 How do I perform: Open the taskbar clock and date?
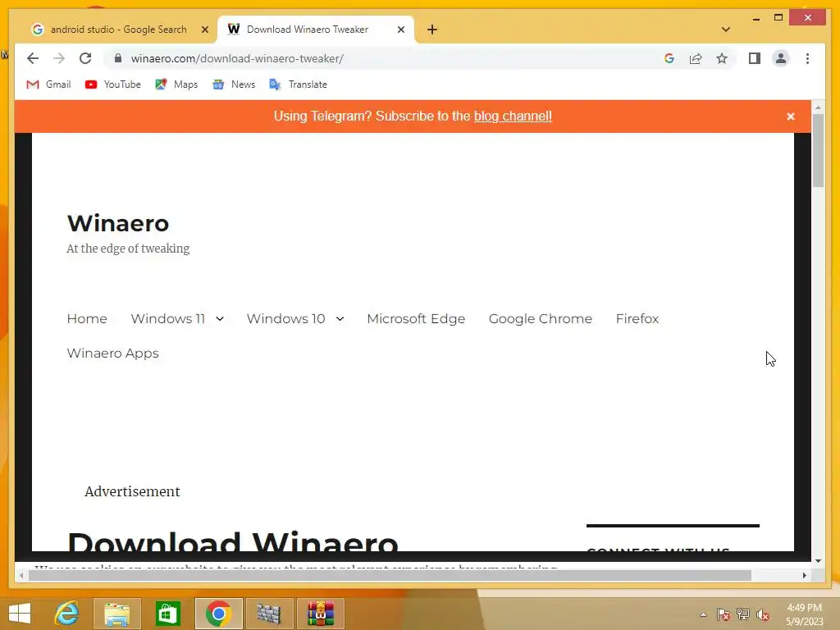click(x=804, y=614)
